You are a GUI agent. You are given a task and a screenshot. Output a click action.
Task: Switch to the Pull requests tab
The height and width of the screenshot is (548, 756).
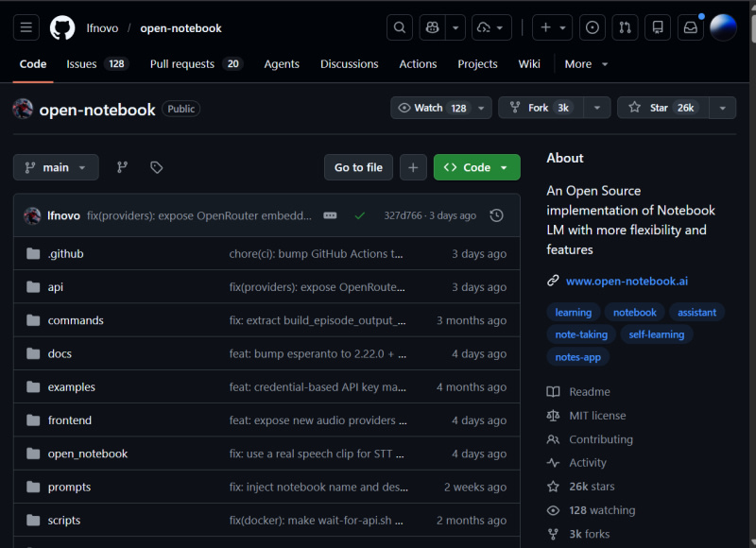(197, 64)
